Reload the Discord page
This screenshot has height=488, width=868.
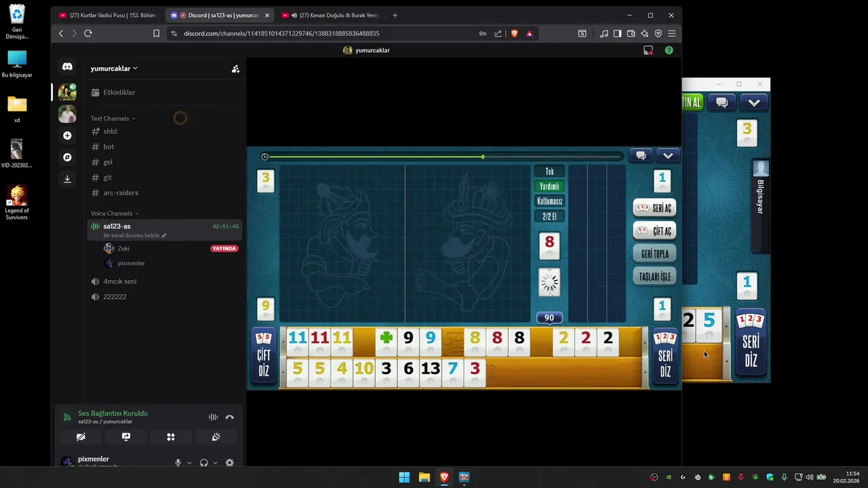88,33
